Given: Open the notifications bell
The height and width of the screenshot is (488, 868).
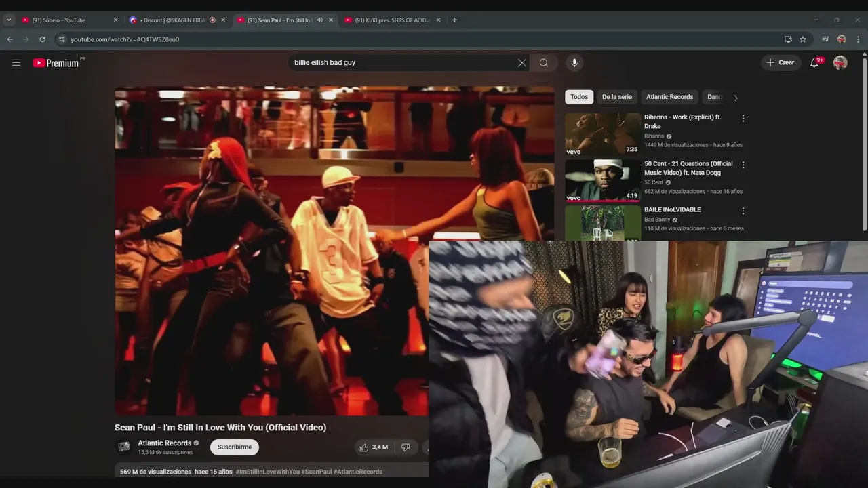Looking at the screenshot, I should pos(814,63).
